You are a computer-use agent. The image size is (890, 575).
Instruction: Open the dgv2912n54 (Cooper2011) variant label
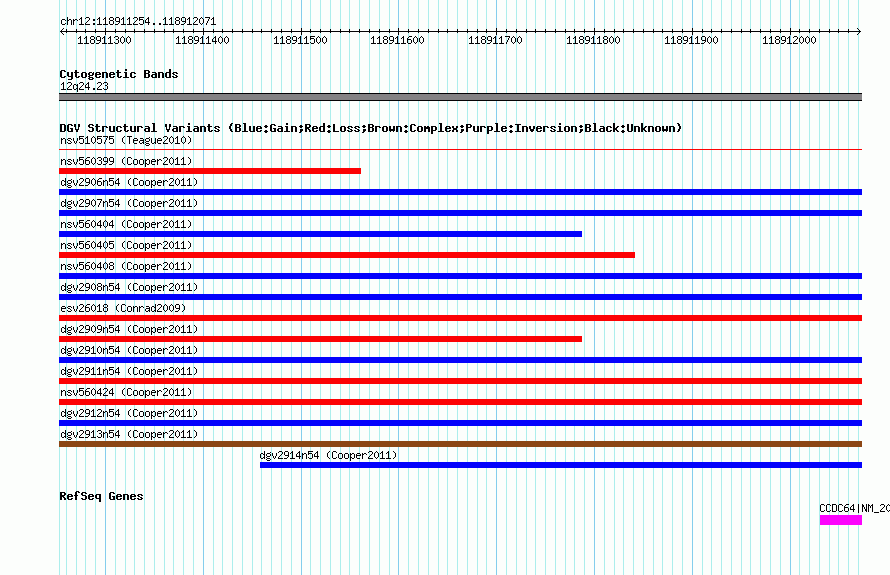[x=129, y=413]
